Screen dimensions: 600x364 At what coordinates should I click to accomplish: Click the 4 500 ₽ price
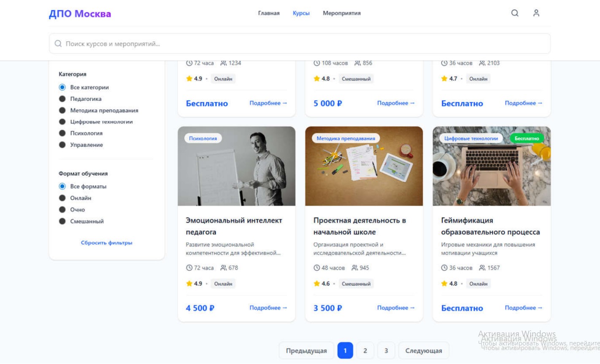pos(200,308)
